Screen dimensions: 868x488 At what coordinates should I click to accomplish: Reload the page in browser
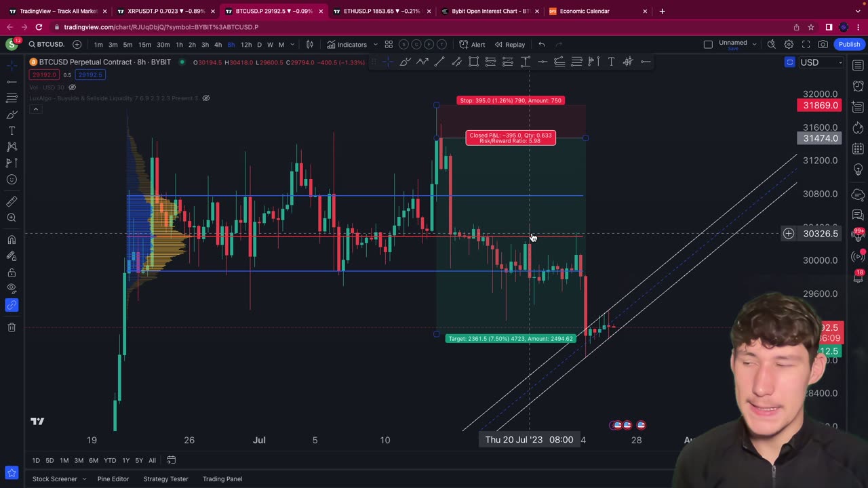(x=39, y=27)
